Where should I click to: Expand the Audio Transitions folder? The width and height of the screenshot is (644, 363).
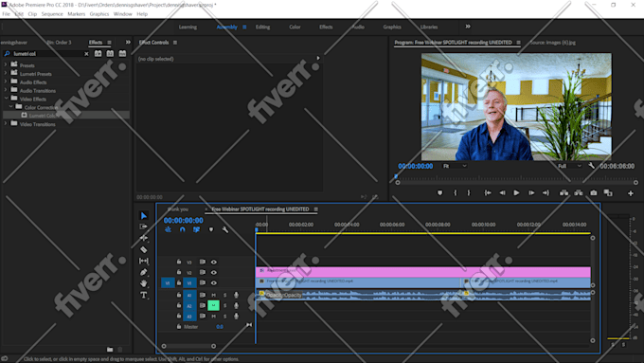[x=6, y=90]
